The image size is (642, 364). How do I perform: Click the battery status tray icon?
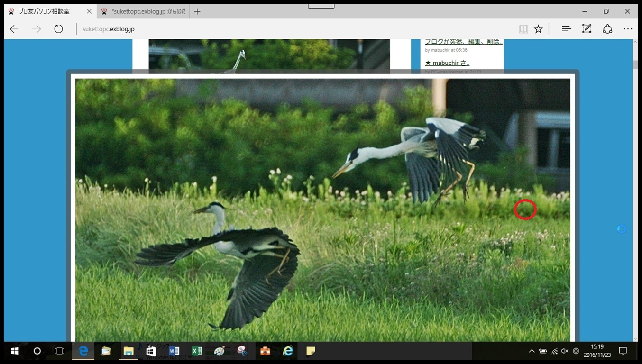click(x=543, y=351)
